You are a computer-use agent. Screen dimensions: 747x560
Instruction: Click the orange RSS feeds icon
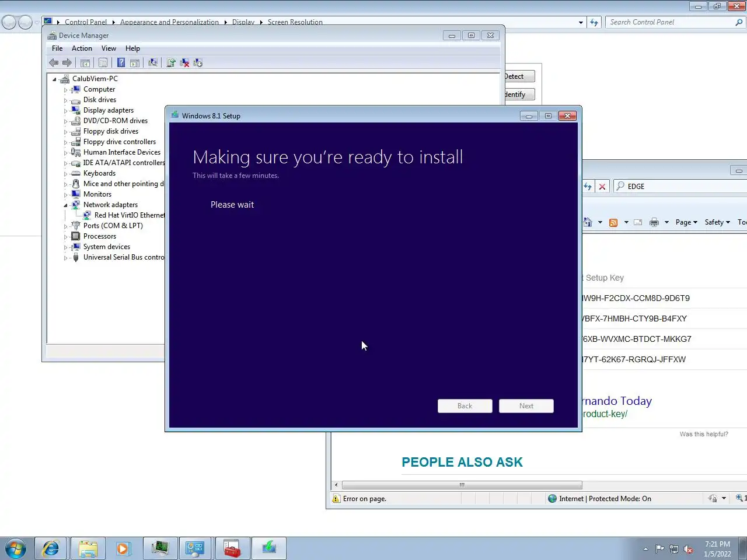click(x=613, y=222)
